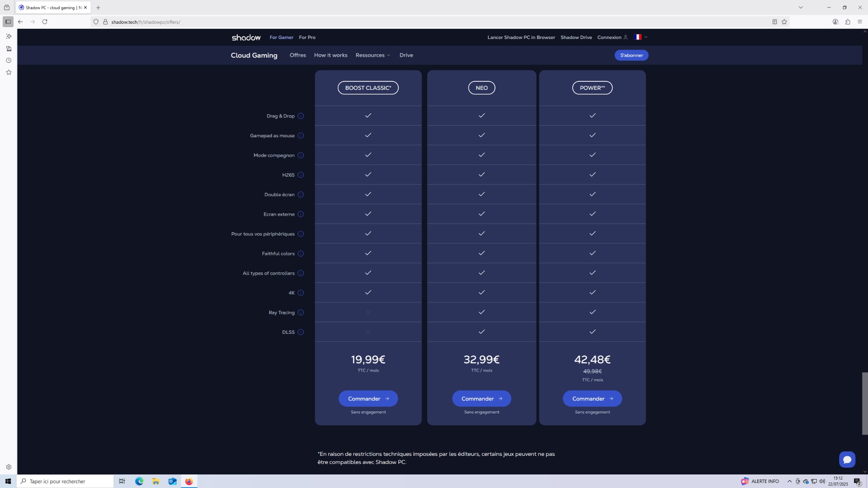Bookmark this page with star icon

click(x=784, y=22)
